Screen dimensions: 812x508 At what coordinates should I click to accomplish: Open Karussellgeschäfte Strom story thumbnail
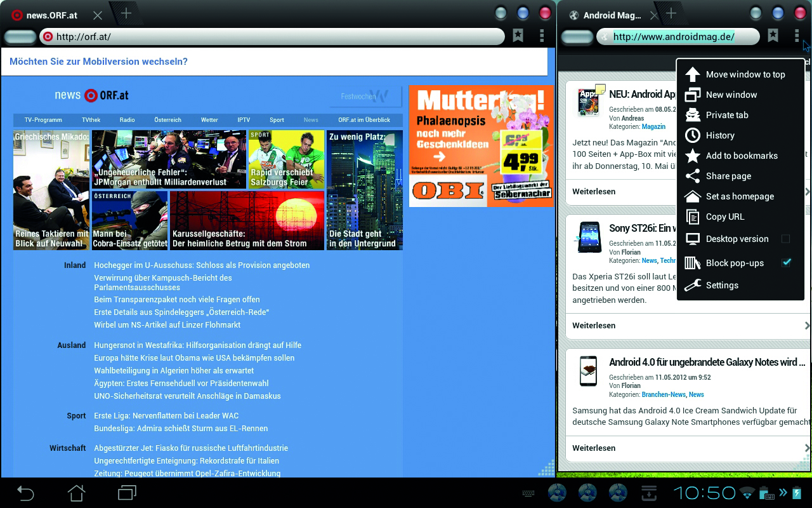click(247, 220)
